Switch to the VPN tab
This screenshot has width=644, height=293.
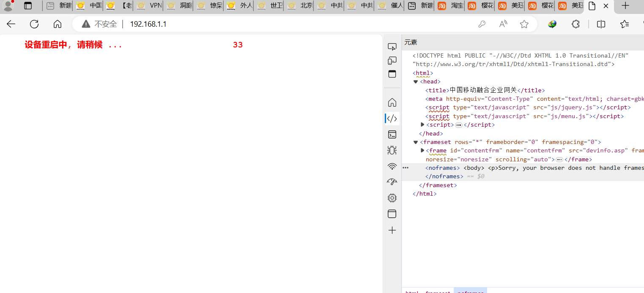149,6
